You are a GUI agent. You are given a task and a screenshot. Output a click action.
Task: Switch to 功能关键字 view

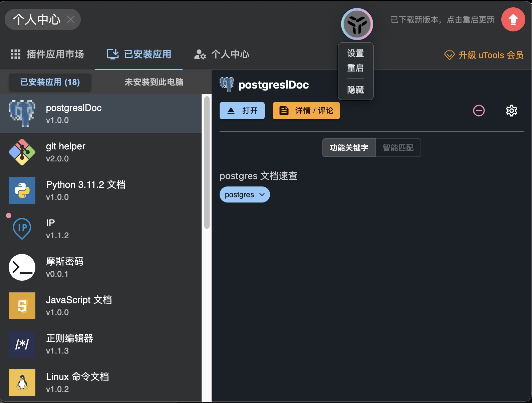(349, 148)
